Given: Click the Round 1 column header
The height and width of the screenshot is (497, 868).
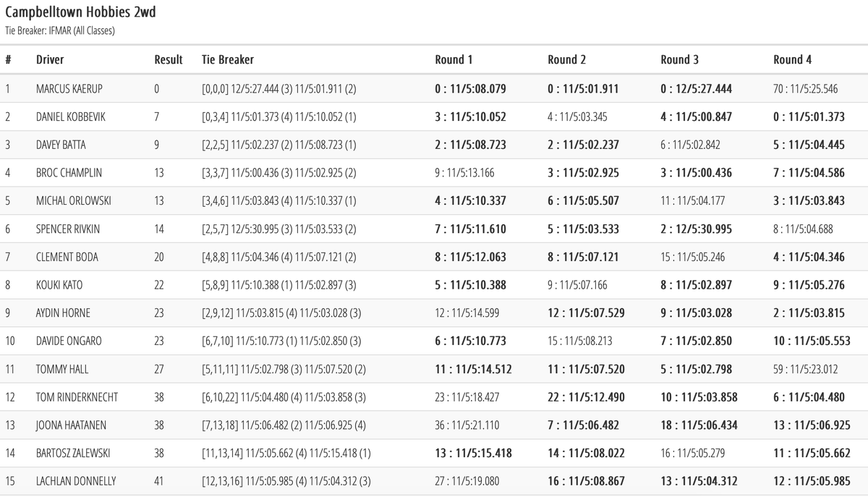Looking at the screenshot, I should click(x=454, y=59).
